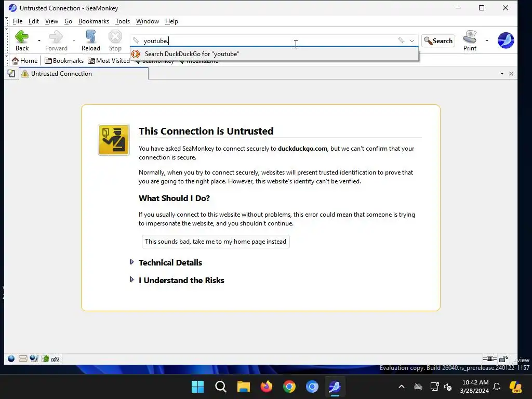Click the yellow police officer warning icon

pyautogui.click(x=114, y=140)
